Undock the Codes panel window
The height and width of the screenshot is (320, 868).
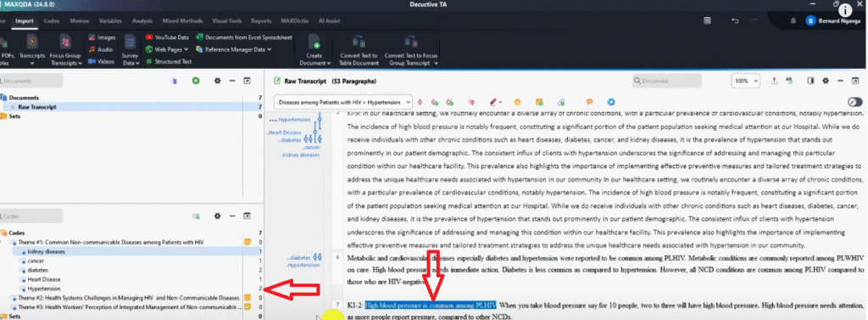click(248, 216)
